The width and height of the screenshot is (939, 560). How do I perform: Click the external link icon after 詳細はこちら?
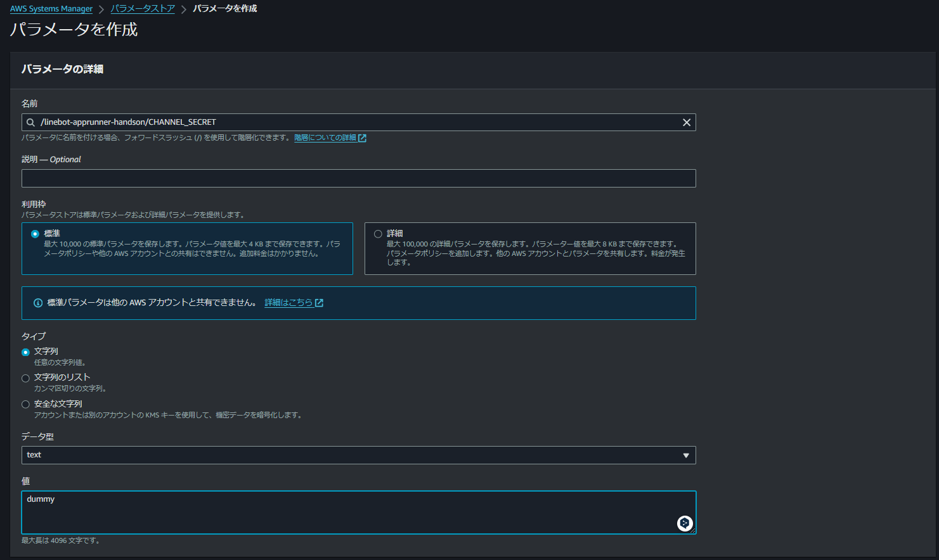pyautogui.click(x=320, y=302)
